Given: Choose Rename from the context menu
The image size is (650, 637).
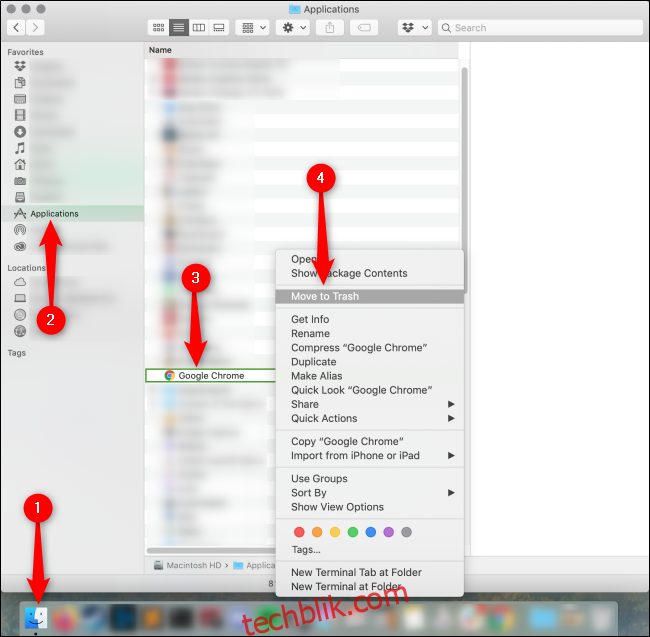Looking at the screenshot, I should [x=369, y=333].
